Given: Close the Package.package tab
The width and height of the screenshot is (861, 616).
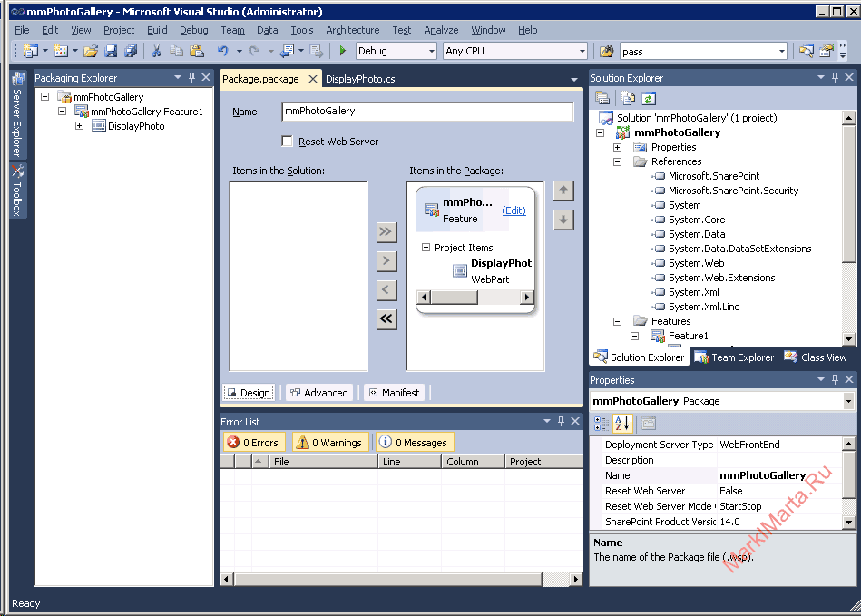Looking at the screenshot, I should (312, 79).
